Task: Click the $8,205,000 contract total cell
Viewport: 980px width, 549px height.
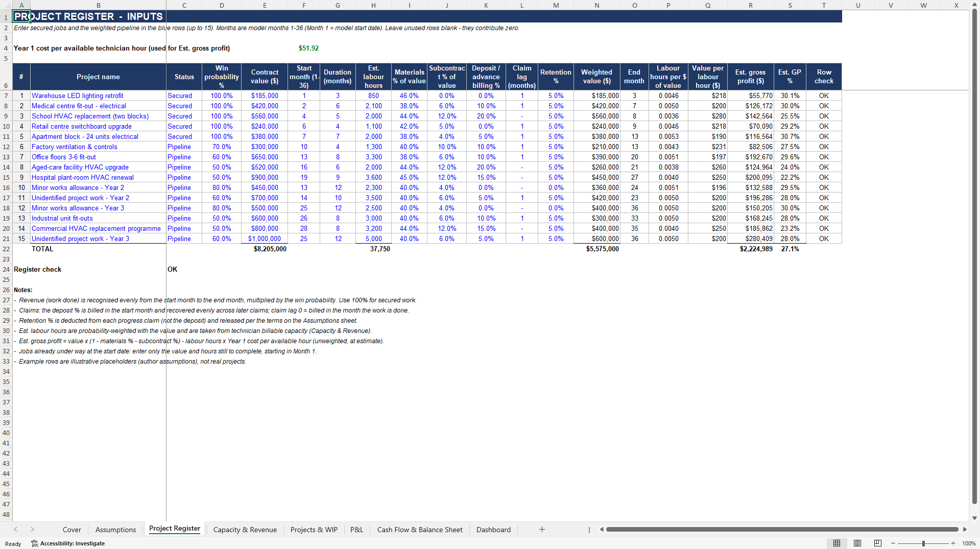Action: (x=265, y=249)
